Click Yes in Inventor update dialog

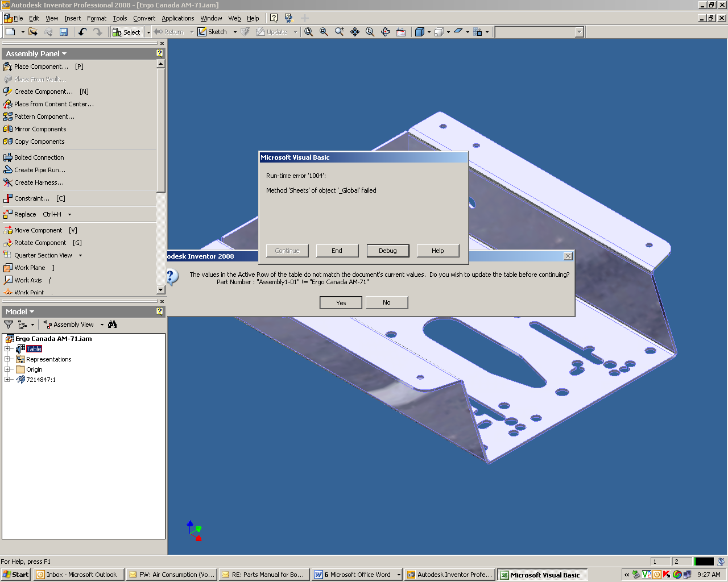click(341, 302)
